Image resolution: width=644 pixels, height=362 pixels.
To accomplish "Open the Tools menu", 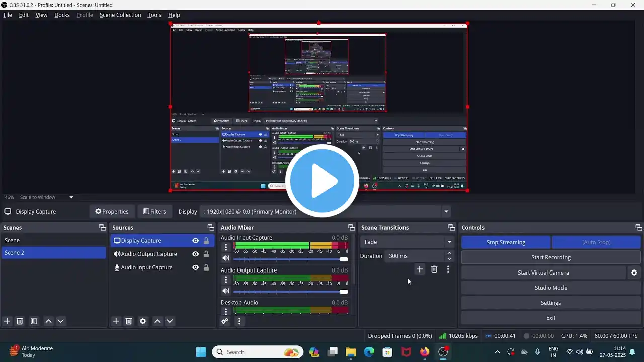I will (x=154, y=15).
